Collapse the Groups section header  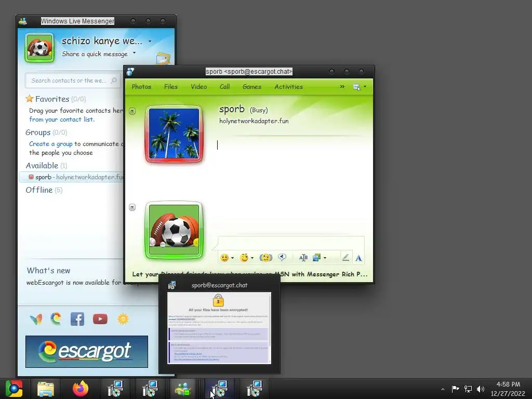pyautogui.click(x=46, y=132)
